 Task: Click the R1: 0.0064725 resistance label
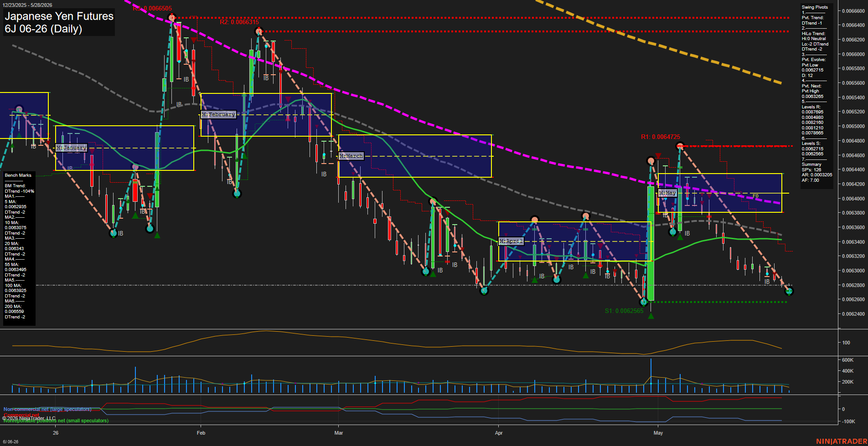tap(661, 137)
